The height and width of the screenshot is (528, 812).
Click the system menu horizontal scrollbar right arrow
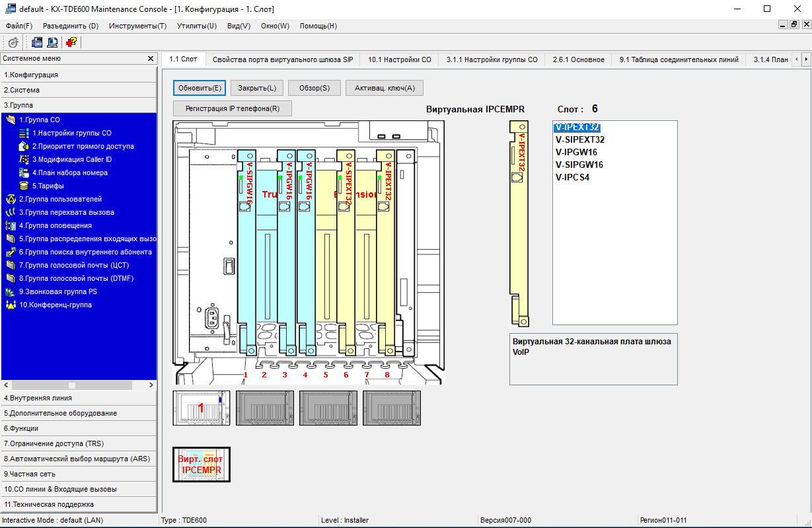tap(151, 385)
